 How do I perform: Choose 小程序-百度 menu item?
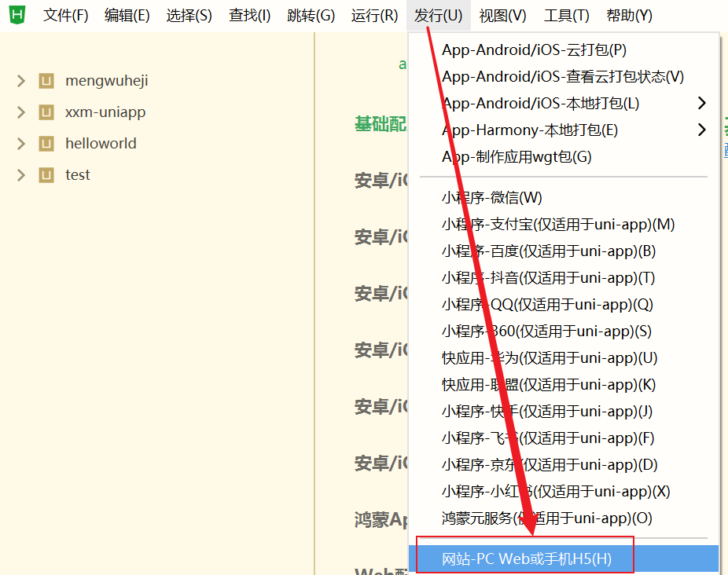(x=564, y=251)
